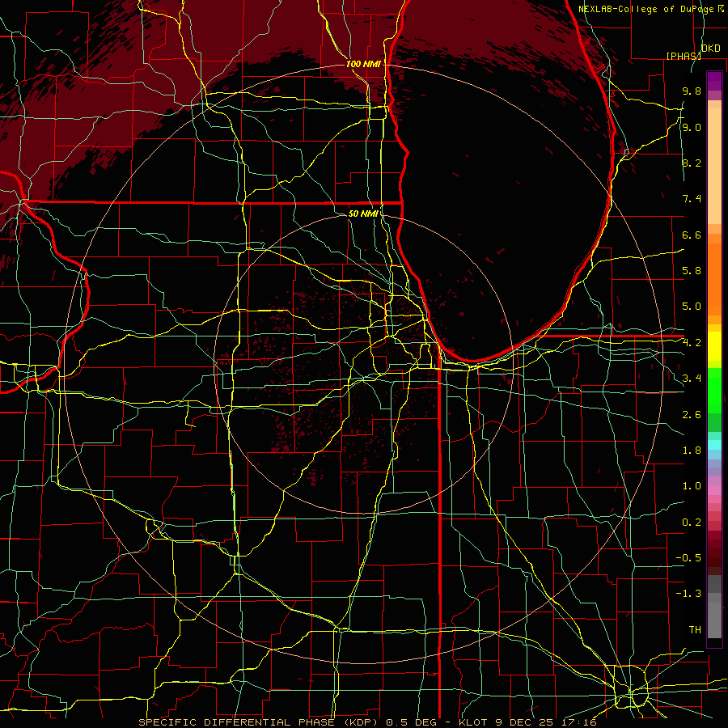Click the [PHAS] legend heading
The height and width of the screenshot is (728, 728).
point(684,56)
